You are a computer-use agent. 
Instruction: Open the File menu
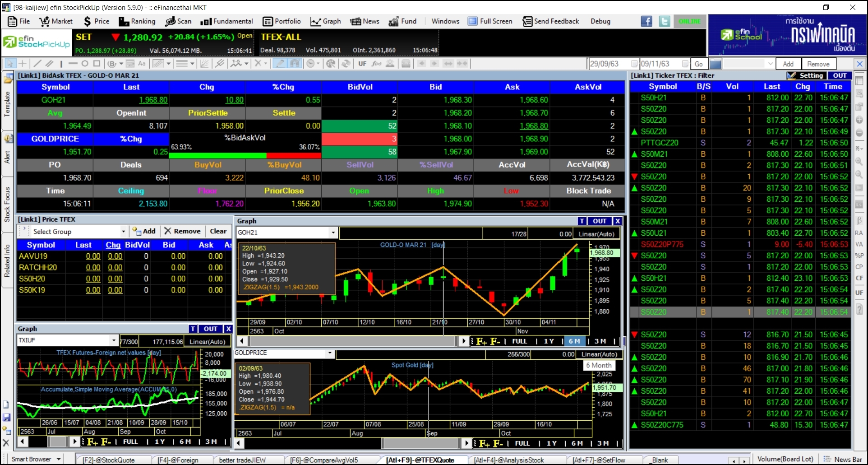click(x=19, y=21)
